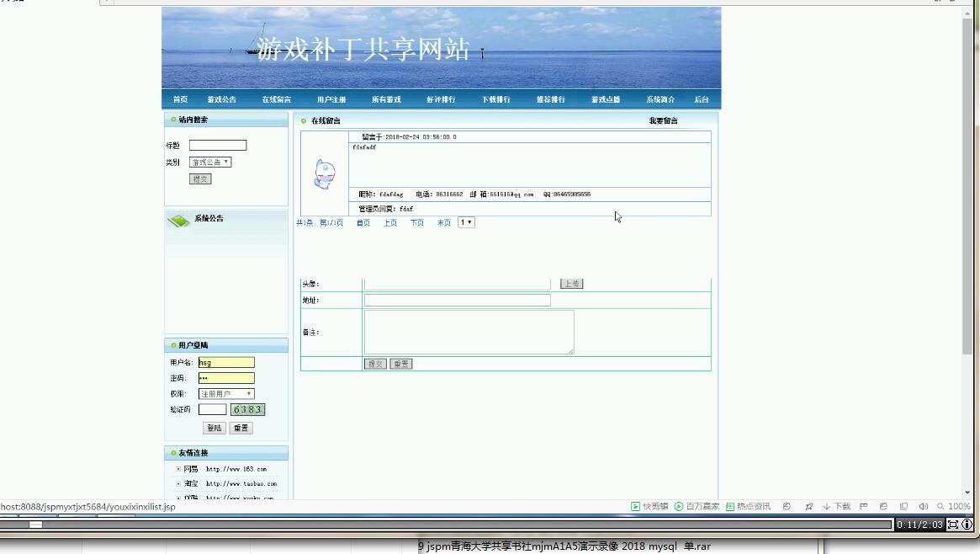The width and height of the screenshot is (980, 554).
Task: Click the flag icon in status bar
Action: pyautogui.click(x=863, y=507)
